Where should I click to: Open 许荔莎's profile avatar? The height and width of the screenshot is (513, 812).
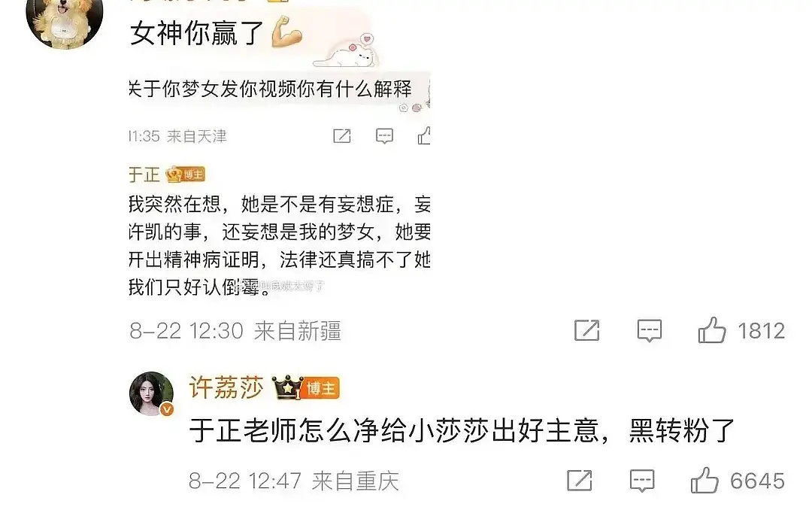151,394
